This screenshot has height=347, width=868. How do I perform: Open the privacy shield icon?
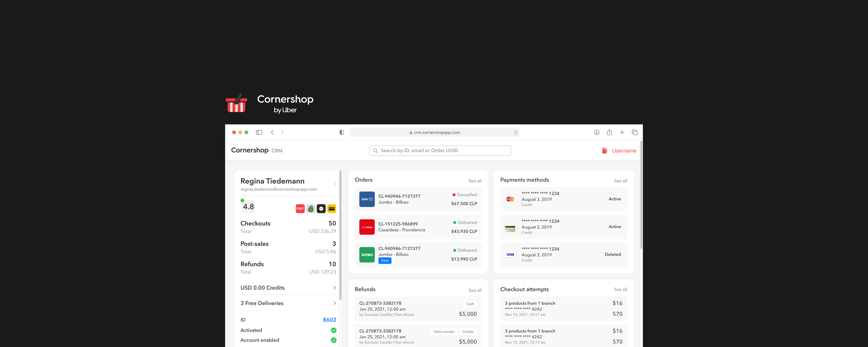342,132
